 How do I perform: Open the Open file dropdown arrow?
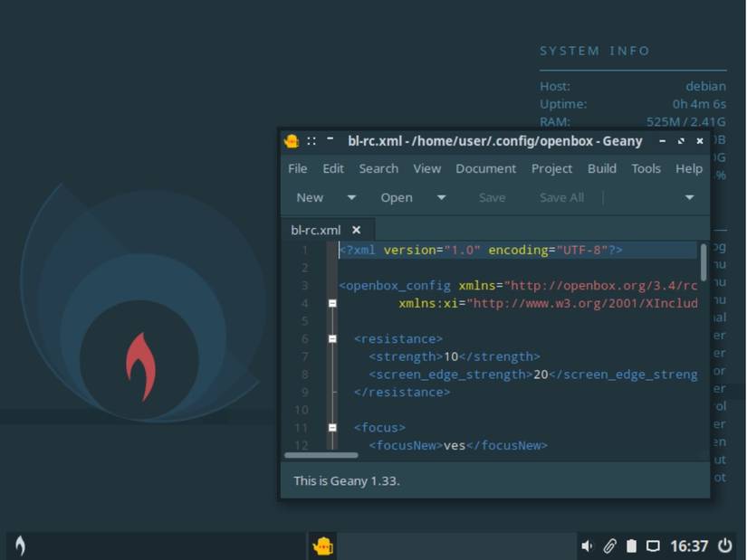440,197
